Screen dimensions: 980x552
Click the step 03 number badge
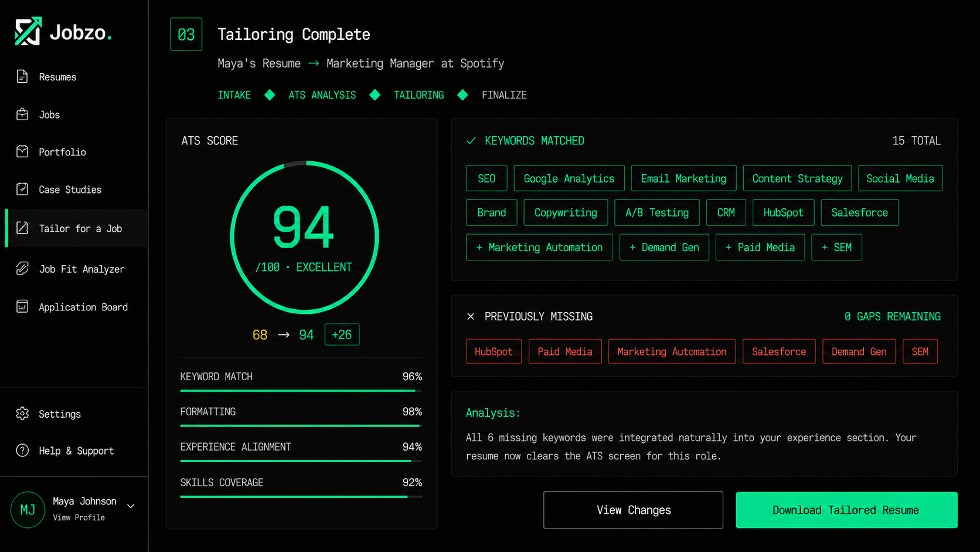186,34
